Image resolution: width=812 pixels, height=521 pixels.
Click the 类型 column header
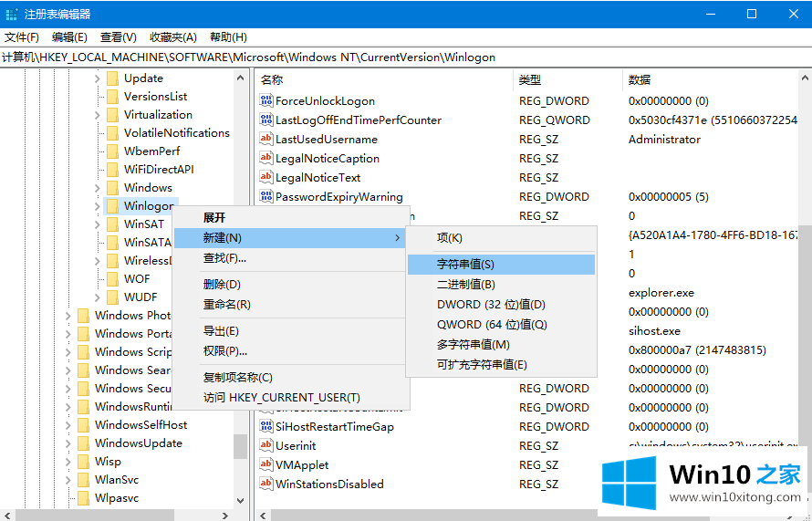click(530, 80)
